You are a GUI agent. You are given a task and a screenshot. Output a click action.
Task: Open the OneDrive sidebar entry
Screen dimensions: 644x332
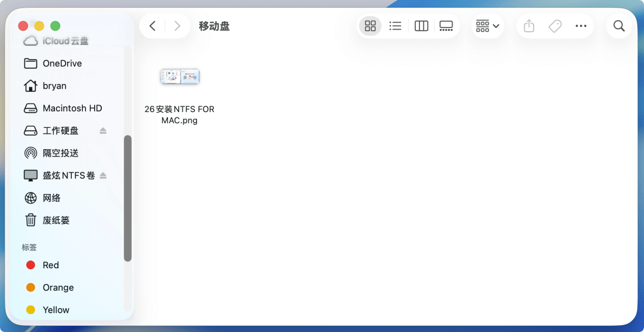(x=62, y=63)
